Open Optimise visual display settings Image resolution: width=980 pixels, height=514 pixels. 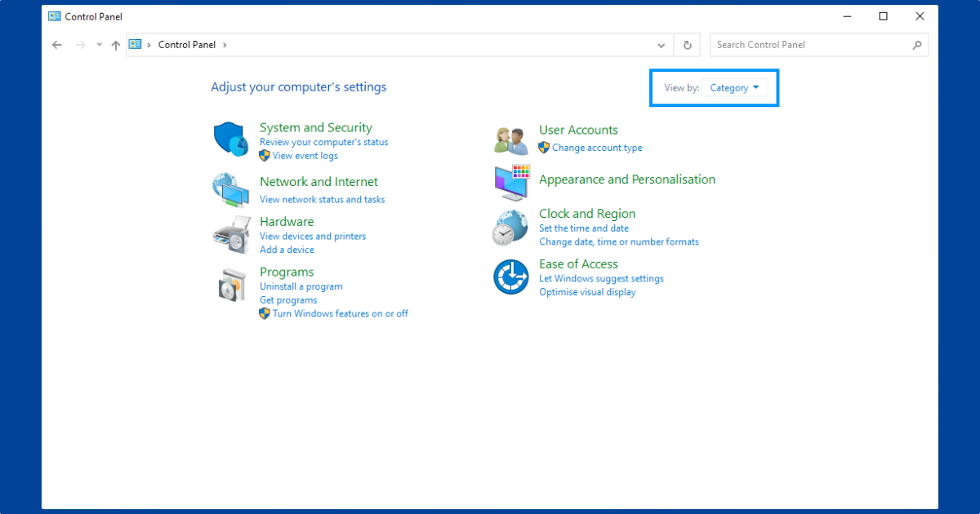(587, 292)
